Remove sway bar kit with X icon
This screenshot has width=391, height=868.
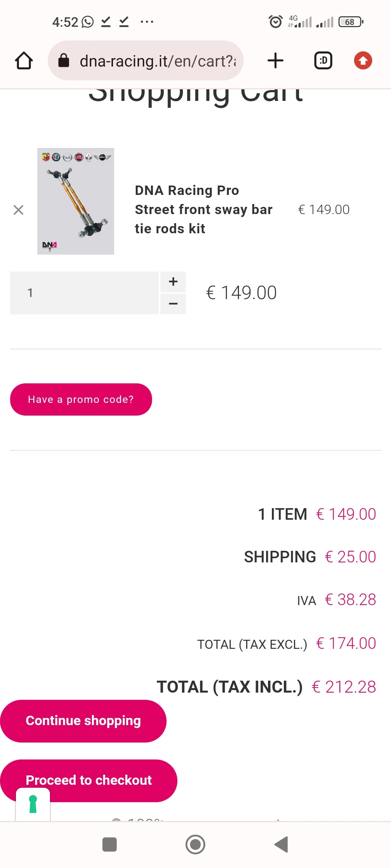pos(18,210)
